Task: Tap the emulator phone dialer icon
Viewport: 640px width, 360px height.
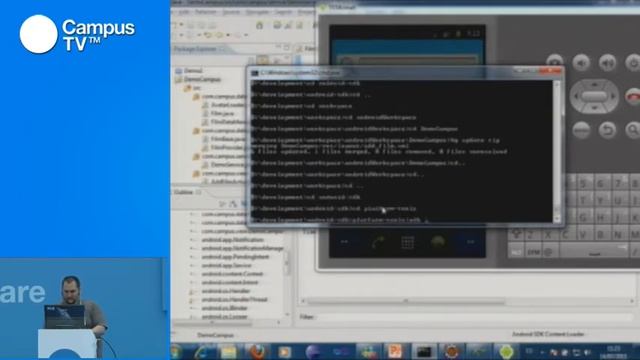Action: tap(378, 242)
